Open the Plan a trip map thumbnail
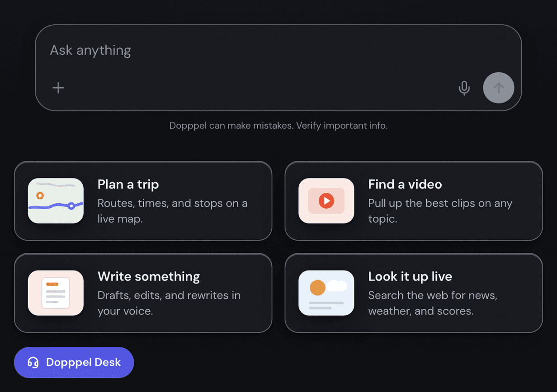This screenshot has width=557, height=392. coord(56,201)
